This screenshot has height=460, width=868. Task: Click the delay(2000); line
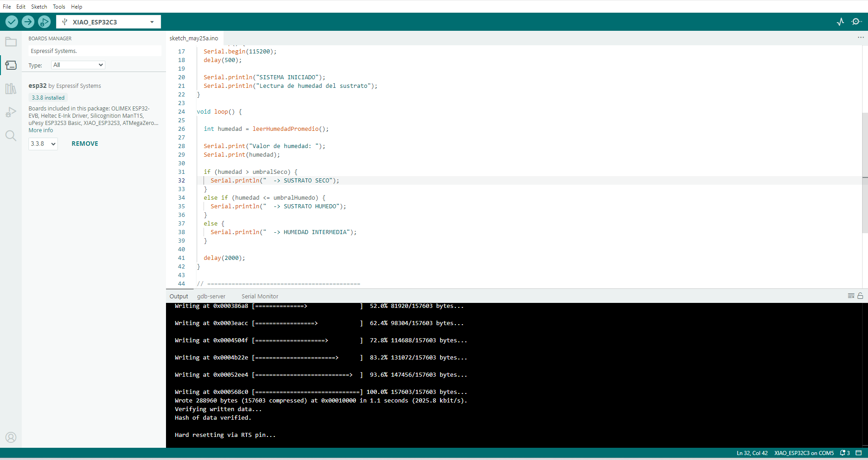click(224, 258)
